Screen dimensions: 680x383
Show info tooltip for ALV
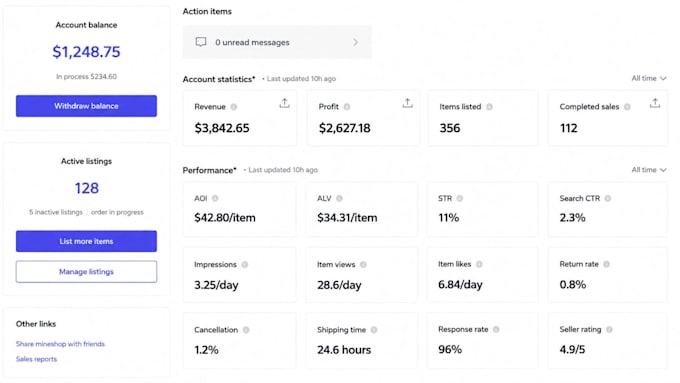[x=339, y=198]
